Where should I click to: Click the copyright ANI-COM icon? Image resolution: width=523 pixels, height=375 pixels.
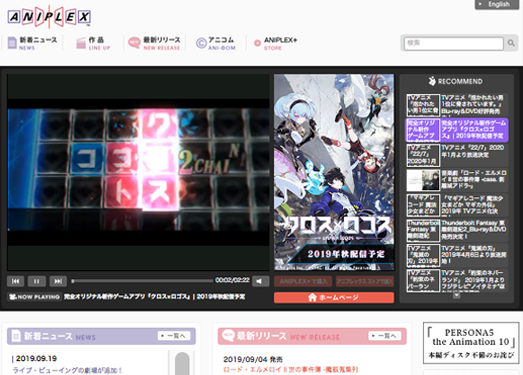pyautogui.click(x=201, y=43)
